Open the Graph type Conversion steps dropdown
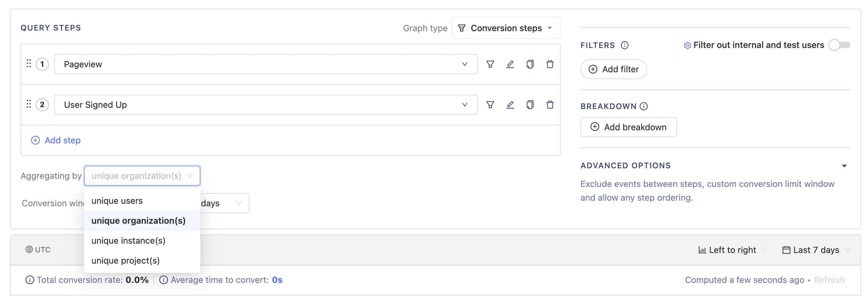This screenshot has height=296, width=868. point(506,28)
